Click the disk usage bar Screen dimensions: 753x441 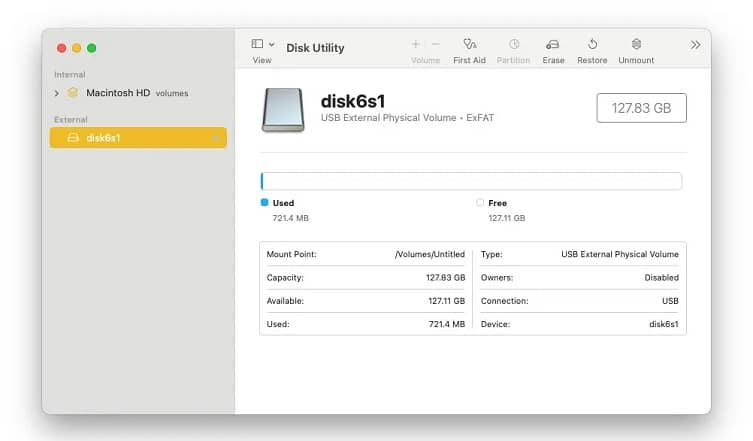coord(471,181)
